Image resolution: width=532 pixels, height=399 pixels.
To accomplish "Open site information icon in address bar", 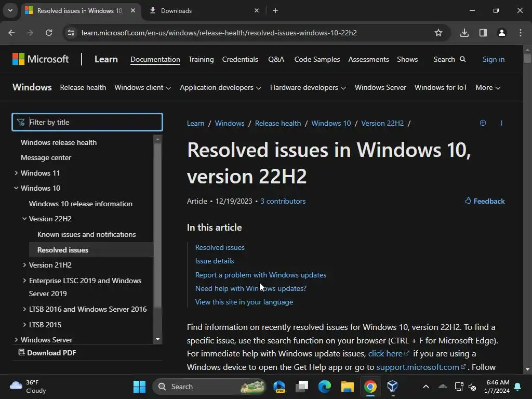I will pos(71,33).
